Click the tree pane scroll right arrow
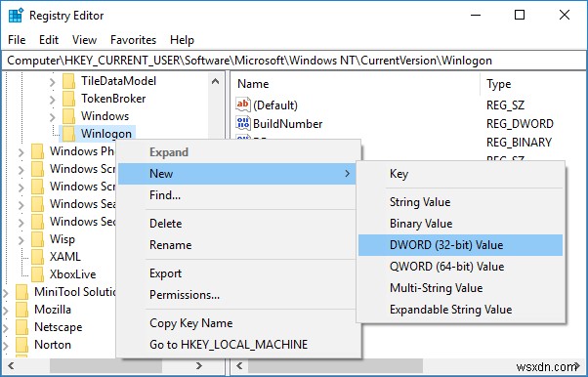The image size is (588, 377). tap(199, 365)
